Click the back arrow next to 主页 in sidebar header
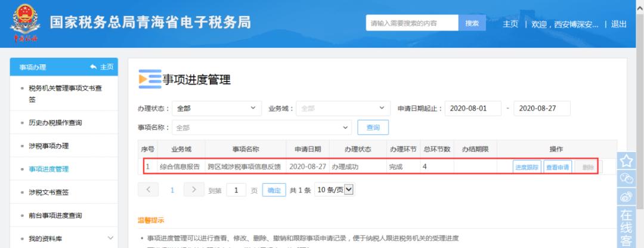Image resolution: width=644 pixels, height=248 pixels. pyautogui.click(x=94, y=67)
